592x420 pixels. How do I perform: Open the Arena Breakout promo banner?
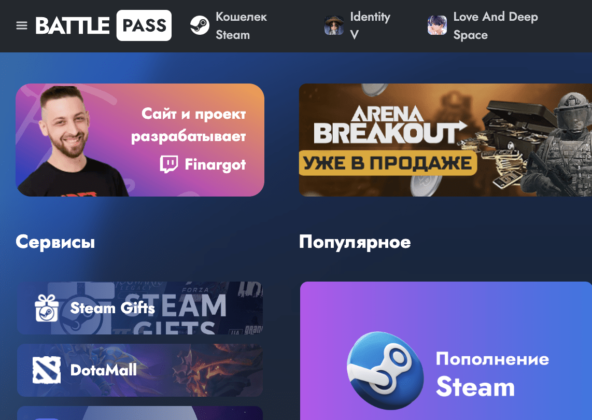point(446,140)
